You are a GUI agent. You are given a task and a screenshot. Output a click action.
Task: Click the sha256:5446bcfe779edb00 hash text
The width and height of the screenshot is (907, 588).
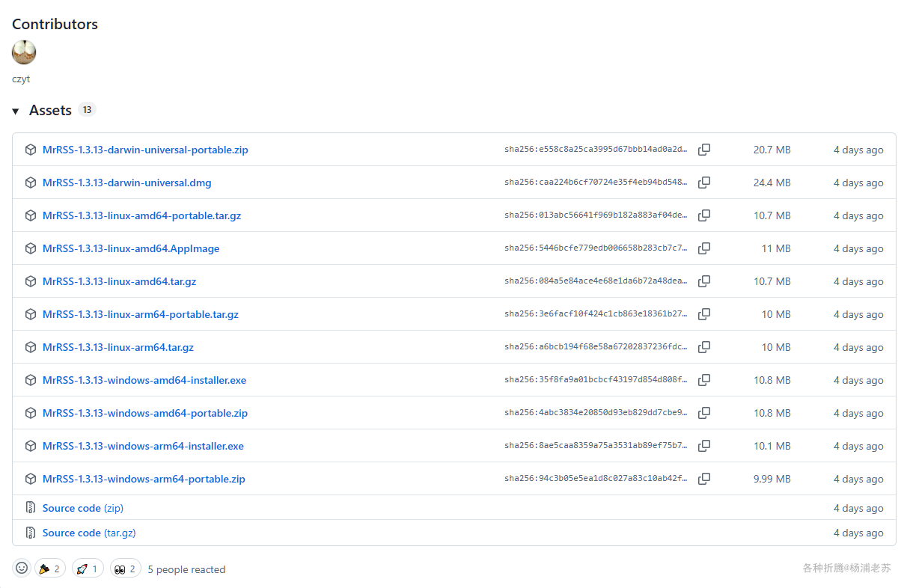(596, 248)
